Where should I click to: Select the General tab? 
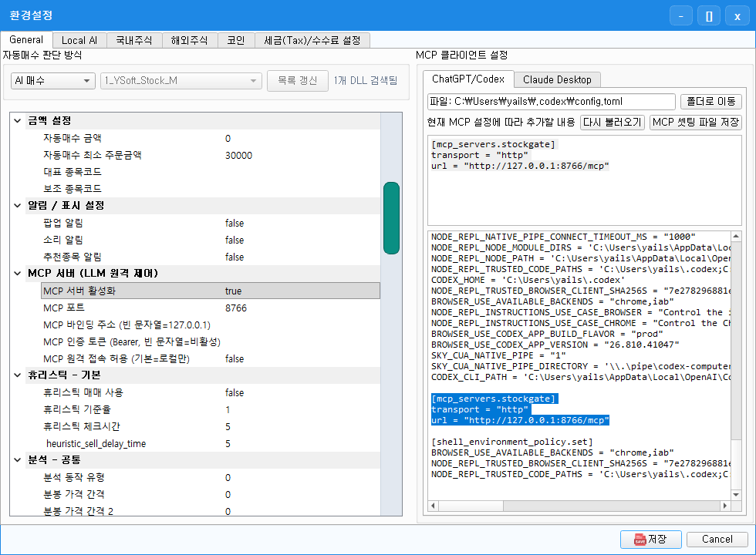tap(26, 39)
